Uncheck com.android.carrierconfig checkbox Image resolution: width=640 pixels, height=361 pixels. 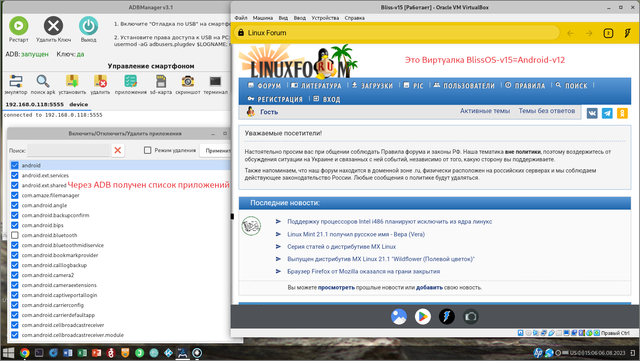point(15,305)
